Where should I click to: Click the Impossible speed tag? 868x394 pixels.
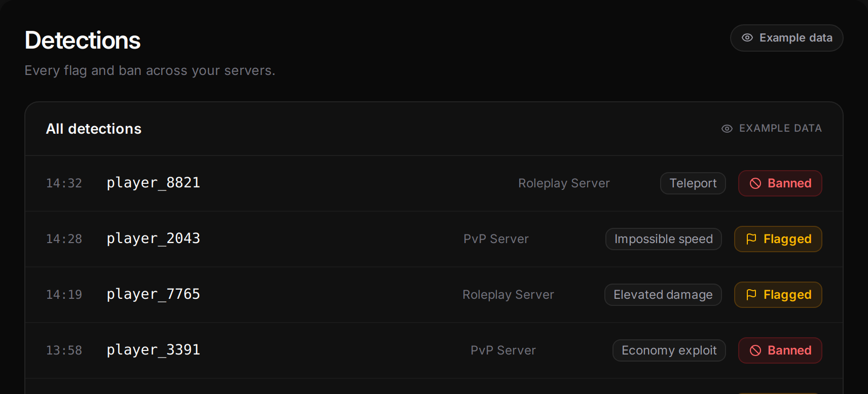click(663, 239)
